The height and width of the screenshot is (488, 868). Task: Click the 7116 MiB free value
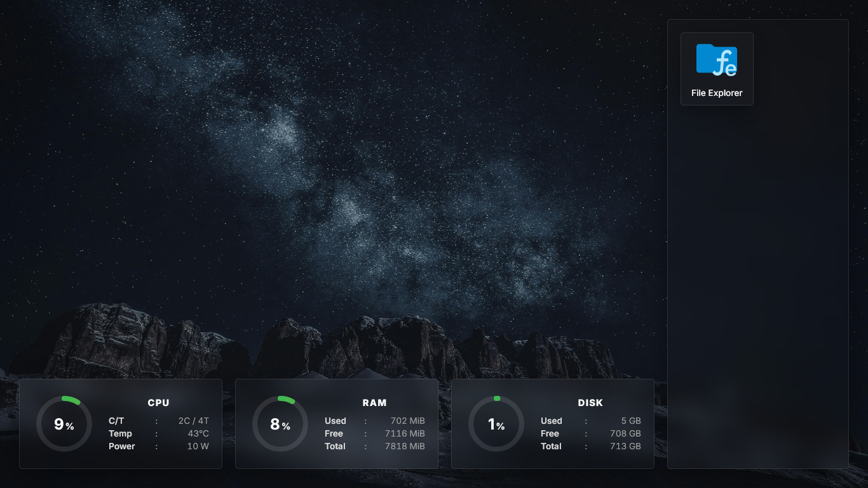pos(405,433)
